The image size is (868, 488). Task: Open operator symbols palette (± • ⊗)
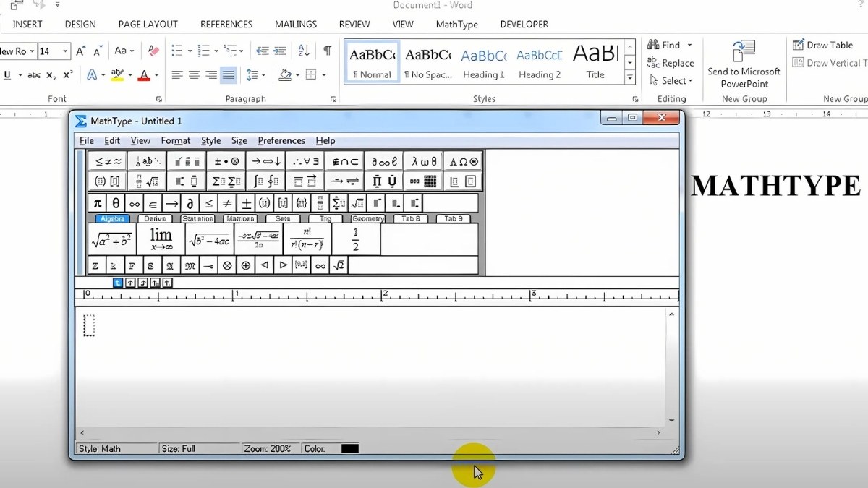point(226,161)
